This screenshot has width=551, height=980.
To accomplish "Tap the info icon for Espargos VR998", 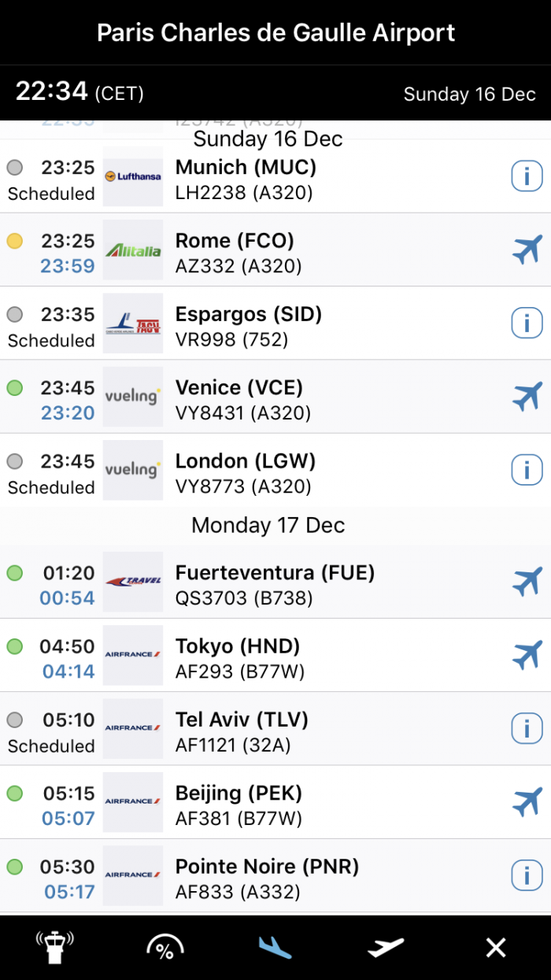I will point(527,323).
